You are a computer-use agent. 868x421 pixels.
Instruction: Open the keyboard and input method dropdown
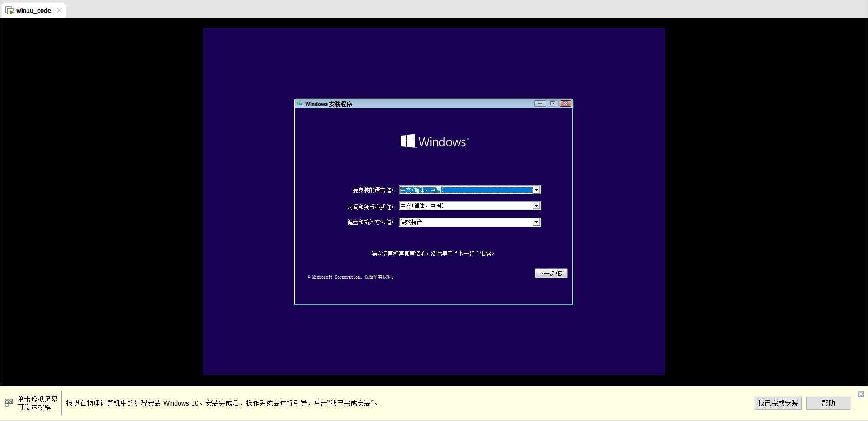[470, 222]
